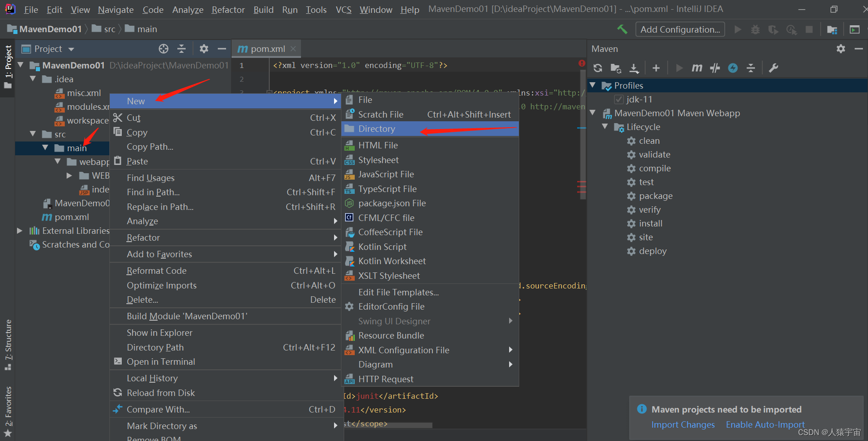
Task: Collapse the Profiles node in Maven
Action: (593, 85)
